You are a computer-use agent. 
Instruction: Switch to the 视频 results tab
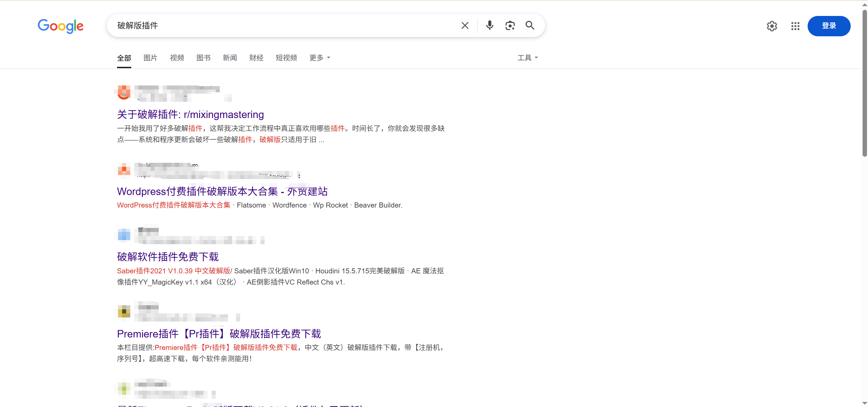176,58
